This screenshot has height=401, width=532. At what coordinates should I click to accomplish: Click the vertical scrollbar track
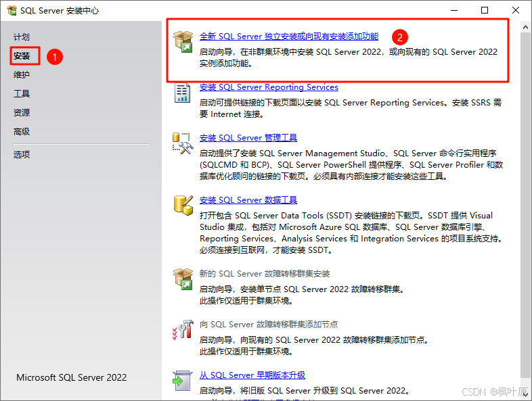525,210
